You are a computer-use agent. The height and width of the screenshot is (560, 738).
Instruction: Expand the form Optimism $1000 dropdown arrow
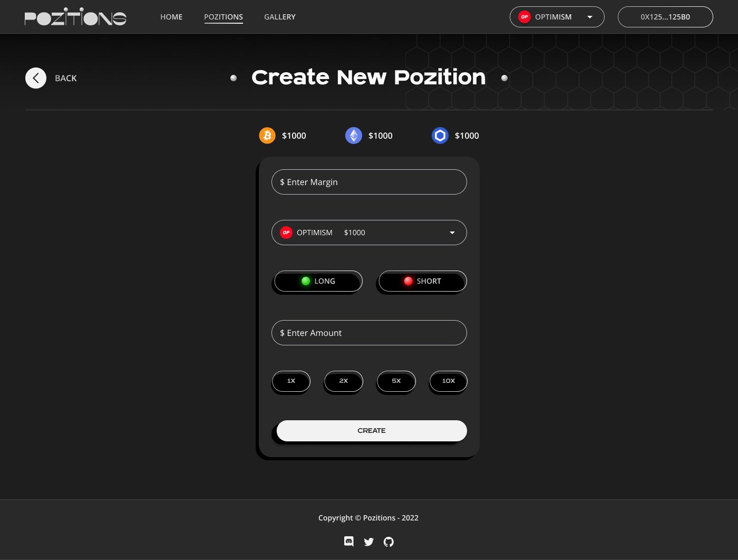452,233
